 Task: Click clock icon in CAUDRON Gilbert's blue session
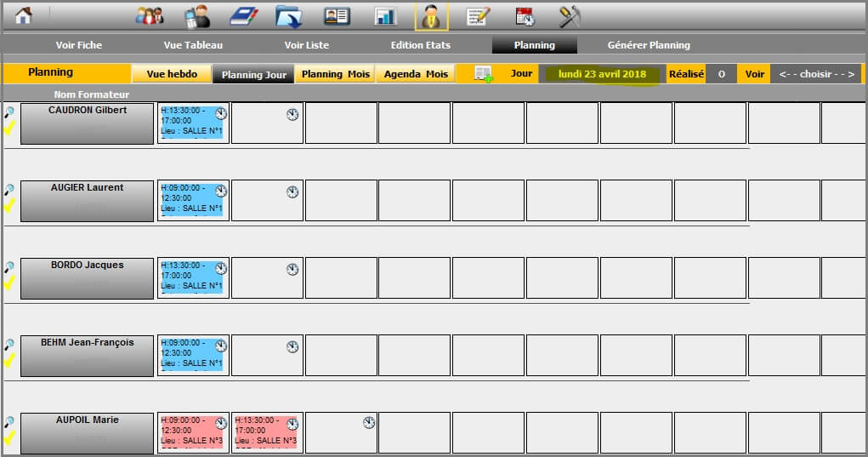coord(221,114)
